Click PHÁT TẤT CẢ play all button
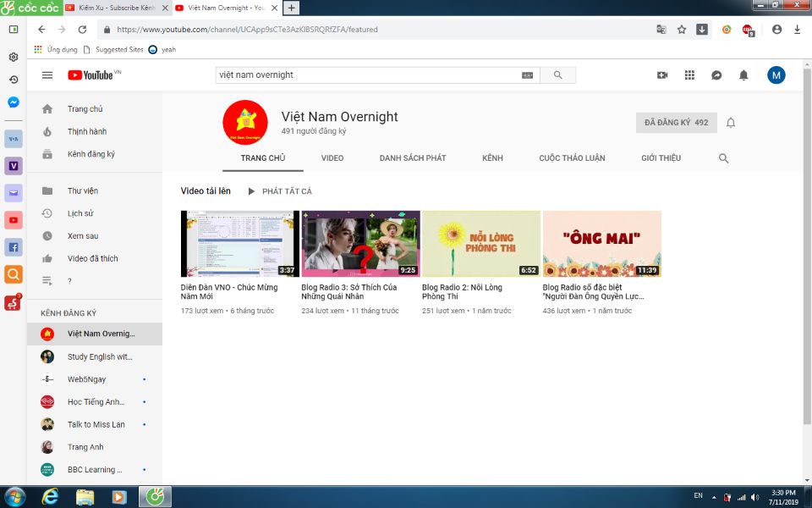The image size is (812, 508). click(x=280, y=191)
